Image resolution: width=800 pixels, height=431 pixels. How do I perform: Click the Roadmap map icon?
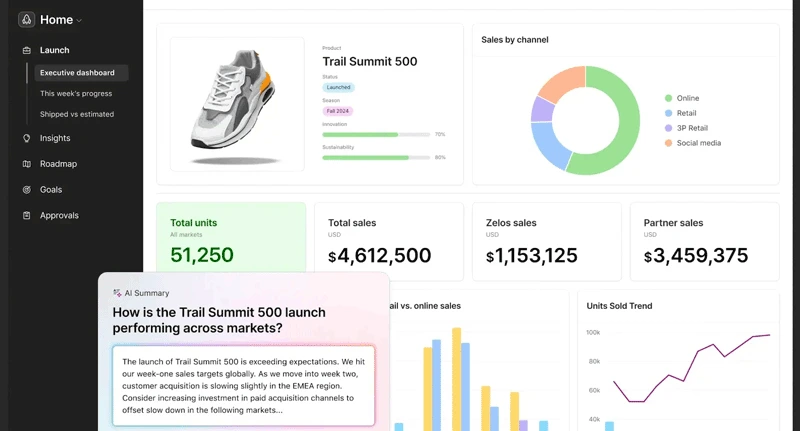(x=27, y=164)
